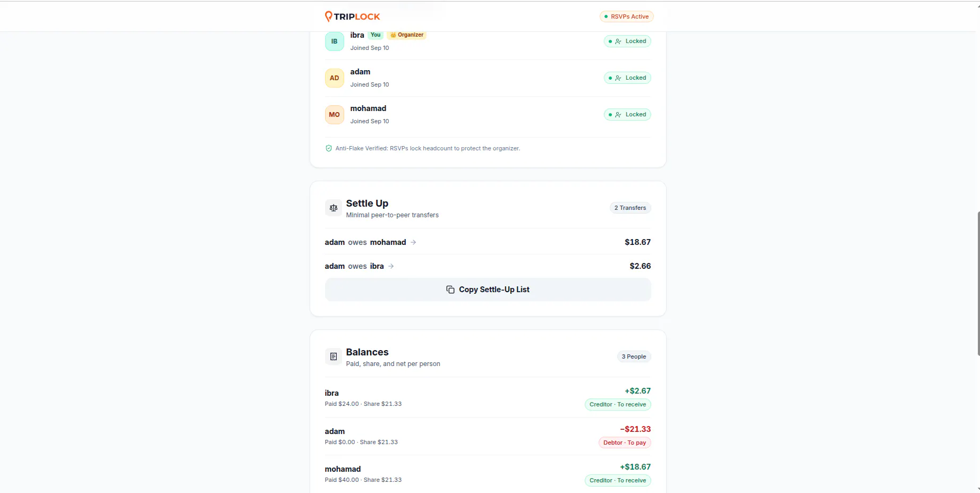
Task: Click mohamad's Locked status pill
Action: 627,115
